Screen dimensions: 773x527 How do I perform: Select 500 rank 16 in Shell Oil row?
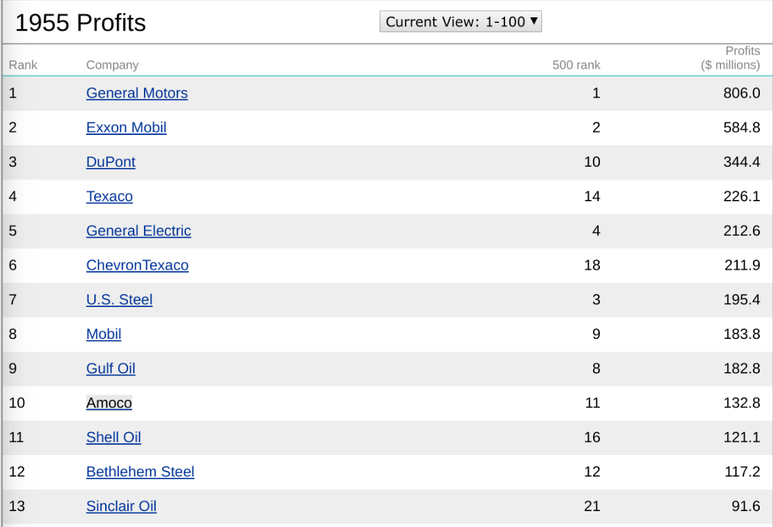coord(592,437)
